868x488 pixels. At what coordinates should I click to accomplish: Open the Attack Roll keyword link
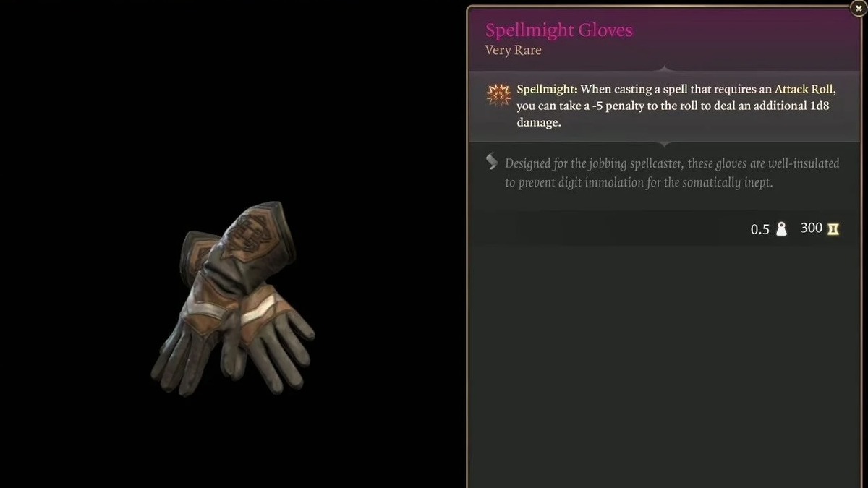805,90
